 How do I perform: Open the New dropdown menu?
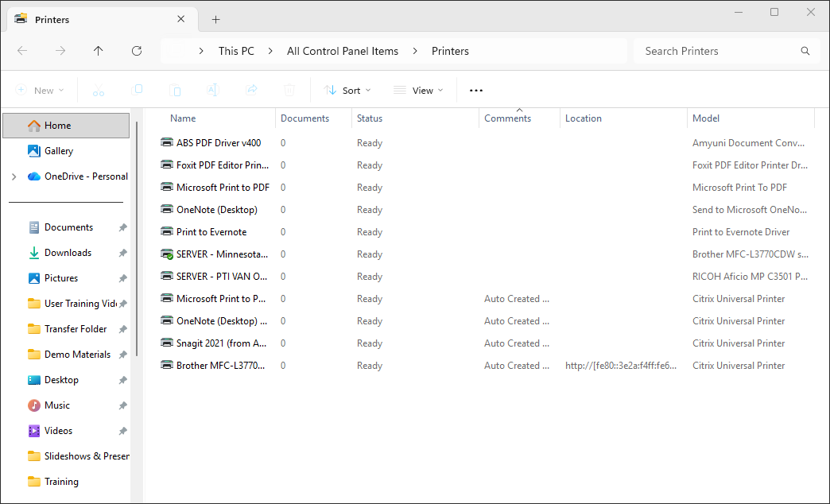(x=41, y=91)
